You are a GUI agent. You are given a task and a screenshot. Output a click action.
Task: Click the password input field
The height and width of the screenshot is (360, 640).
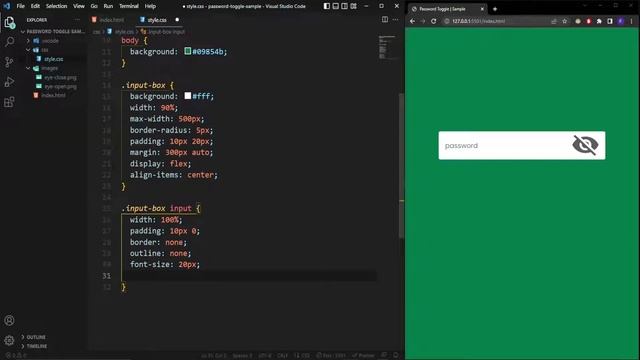pyautogui.click(x=505, y=146)
